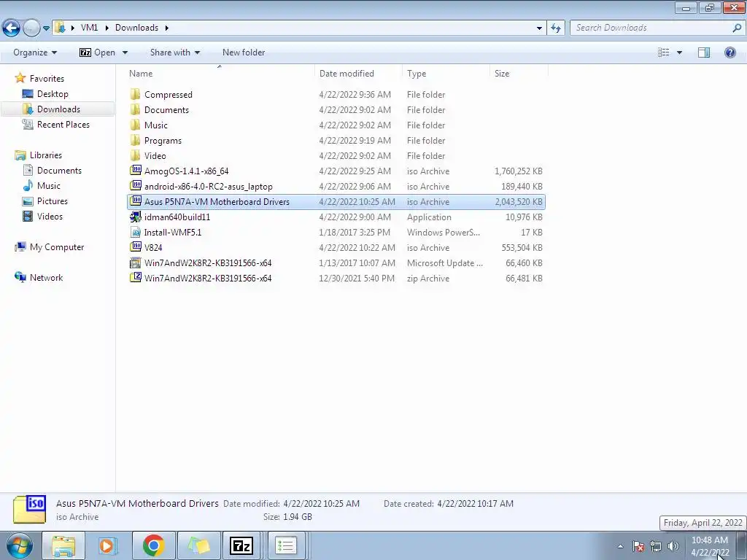Image resolution: width=747 pixels, height=560 pixels.
Task: Click the Date created value in details pane
Action: coord(475,503)
